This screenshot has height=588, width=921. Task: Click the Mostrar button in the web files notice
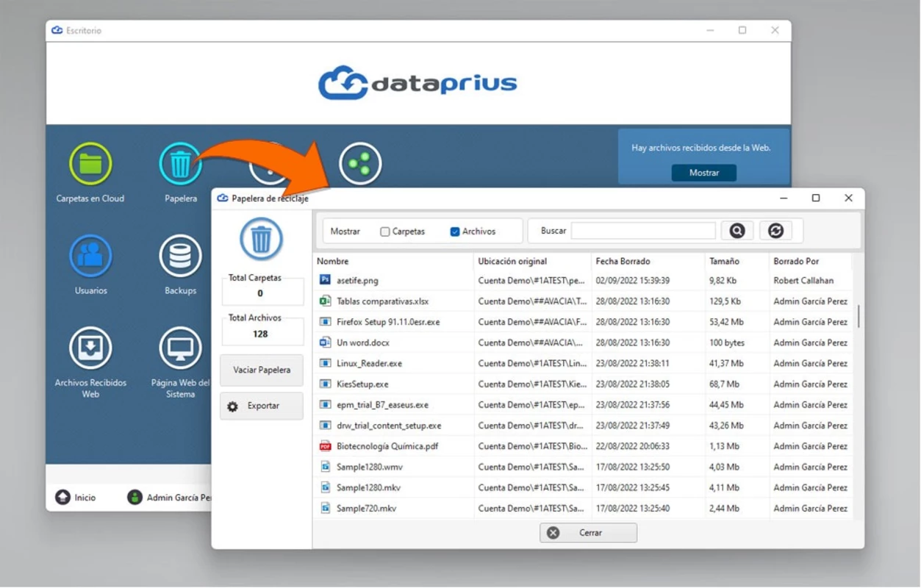coord(703,173)
